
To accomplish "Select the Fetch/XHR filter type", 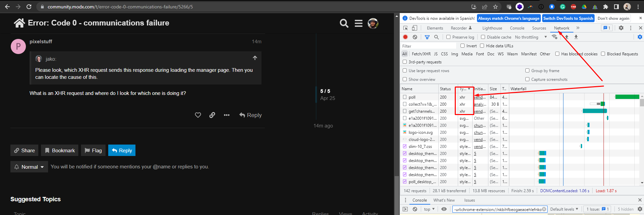I will pyautogui.click(x=421, y=54).
